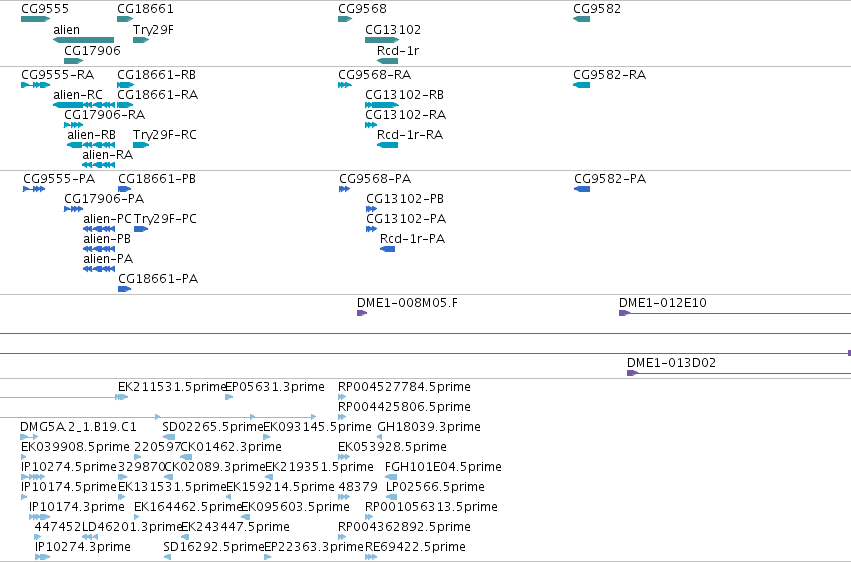Select the alien-RC transcript
The width and height of the screenshot is (851, 562).
pyautogui.click(x=84, y=105)
